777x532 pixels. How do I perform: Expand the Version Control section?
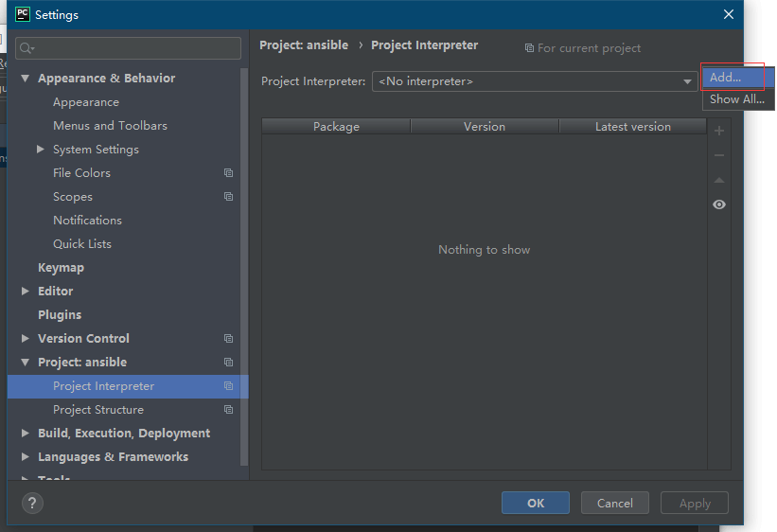[26, 338]
